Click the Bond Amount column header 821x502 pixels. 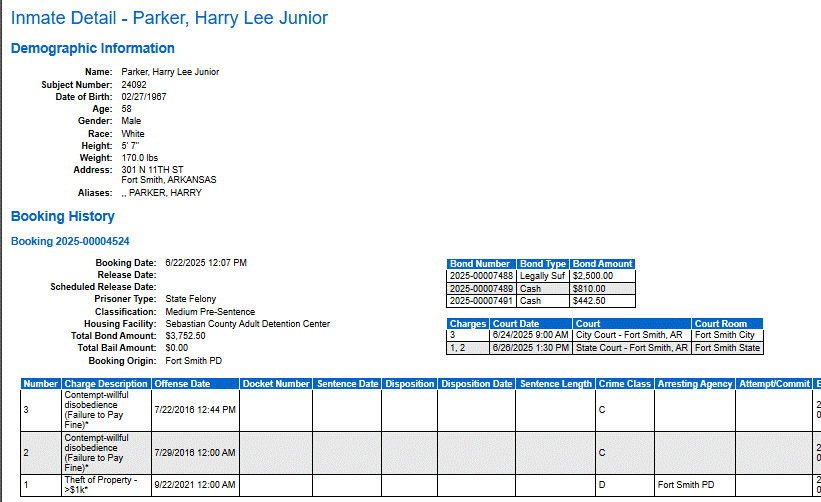[603, 264]
